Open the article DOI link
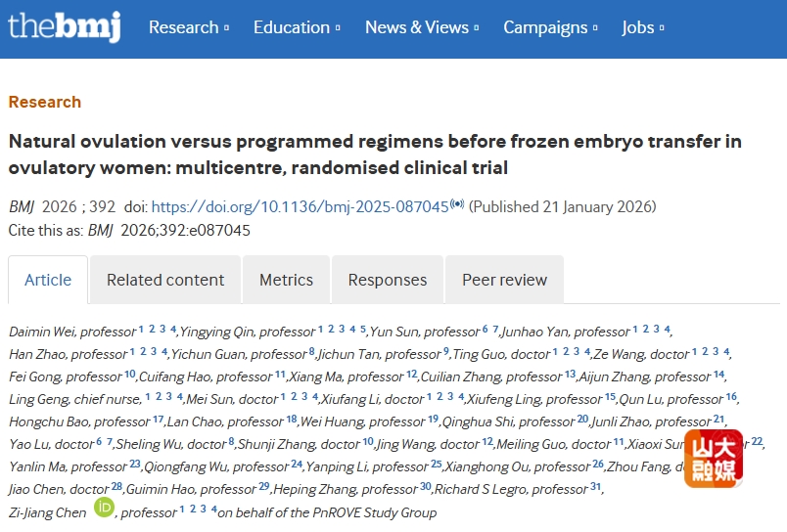787x532 pixels. tap(300, 206)
